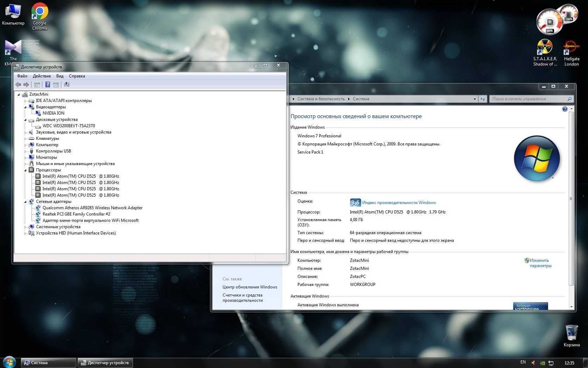Click the scroll-down arrow in Система window
This screenshot has width=588, height=368.
pos(571,307)
